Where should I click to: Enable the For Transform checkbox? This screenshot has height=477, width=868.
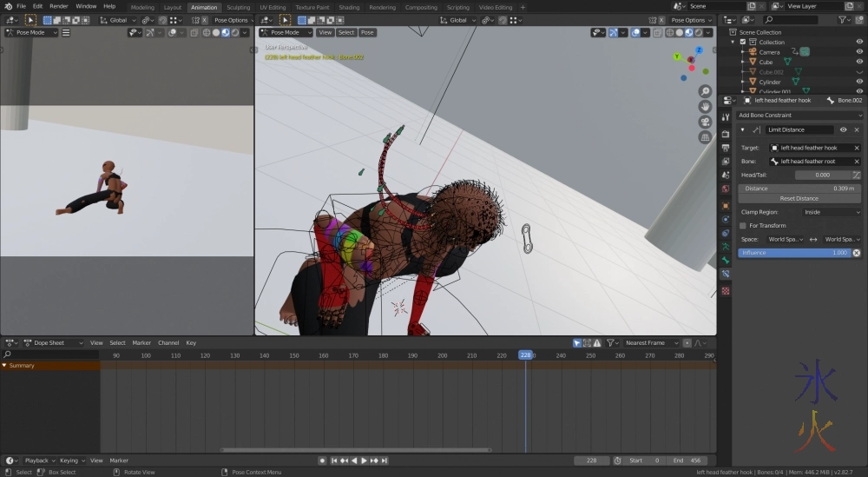pos(743,225)
